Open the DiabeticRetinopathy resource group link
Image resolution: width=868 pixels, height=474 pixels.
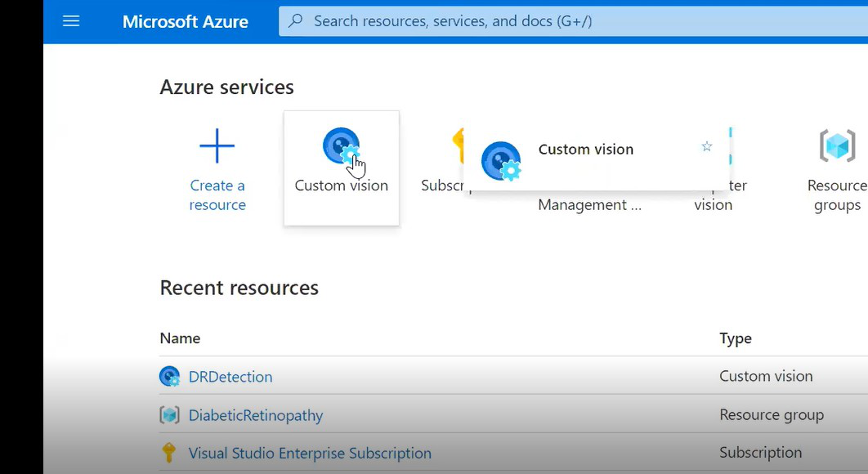click(x=256, y=415)
